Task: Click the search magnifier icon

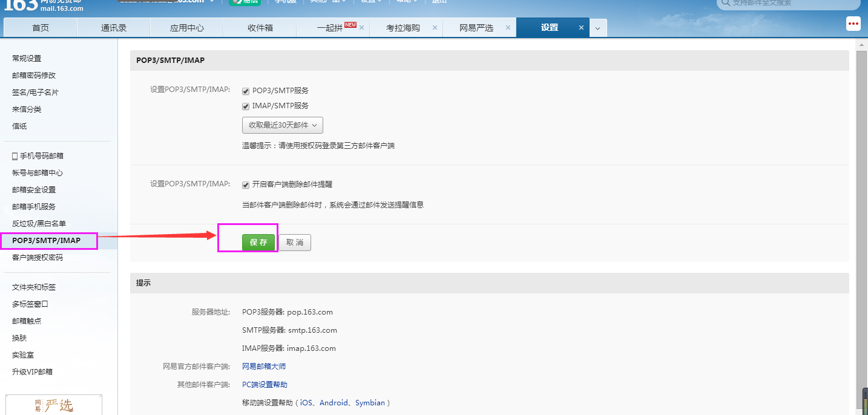Action: click(725, 4)
